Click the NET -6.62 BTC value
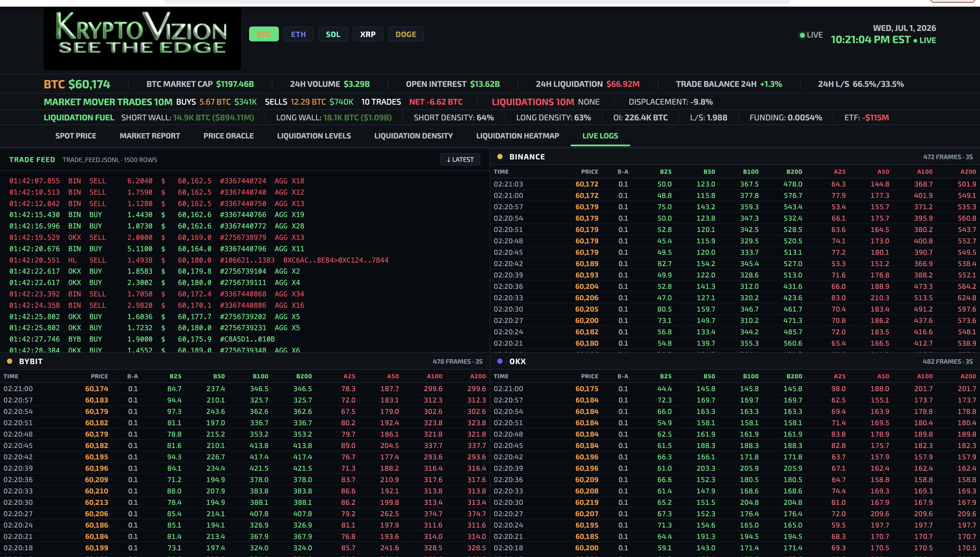Viewport: 980px width, 557px height. (x=436, y=102)
